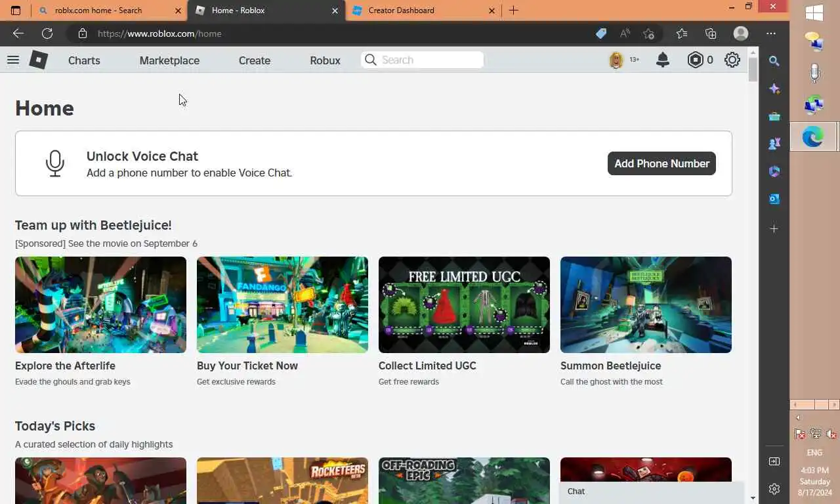The height and width of the screenshot is (504, 840).
Task: Customize sidebar with the plus icon
Action: tap(774, 229)
